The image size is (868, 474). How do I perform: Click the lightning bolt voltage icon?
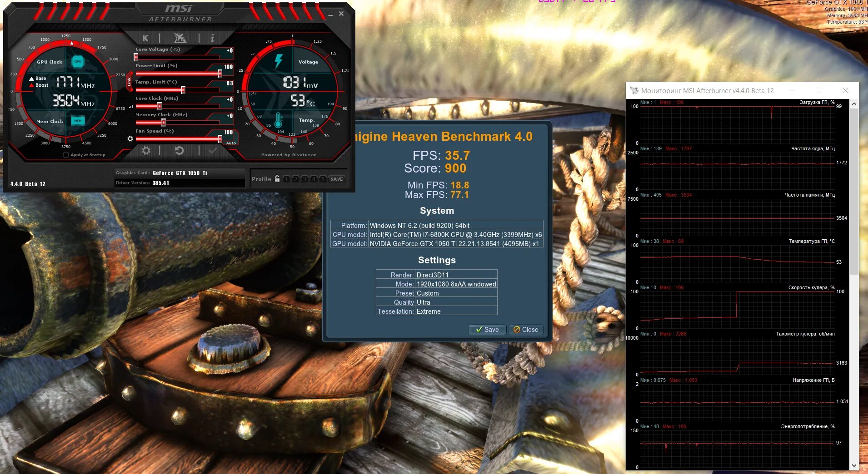point(279,61)
